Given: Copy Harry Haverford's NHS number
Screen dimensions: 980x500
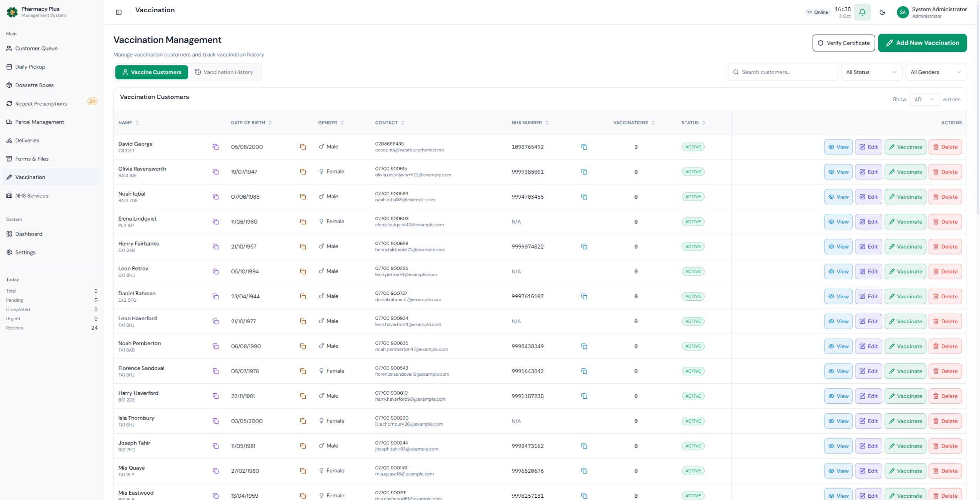Looking at the screenshot, I should (x=584, y=396).
